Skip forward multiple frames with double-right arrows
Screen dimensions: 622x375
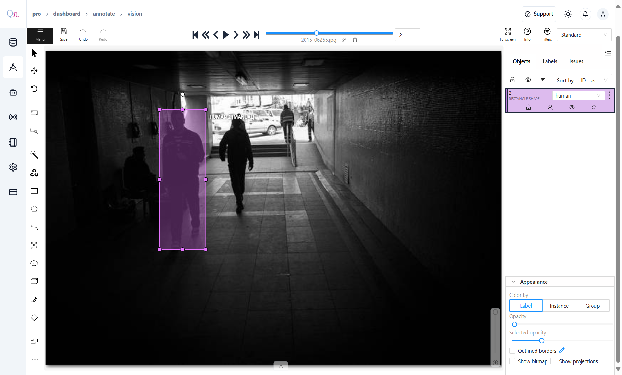coord(246,35)
